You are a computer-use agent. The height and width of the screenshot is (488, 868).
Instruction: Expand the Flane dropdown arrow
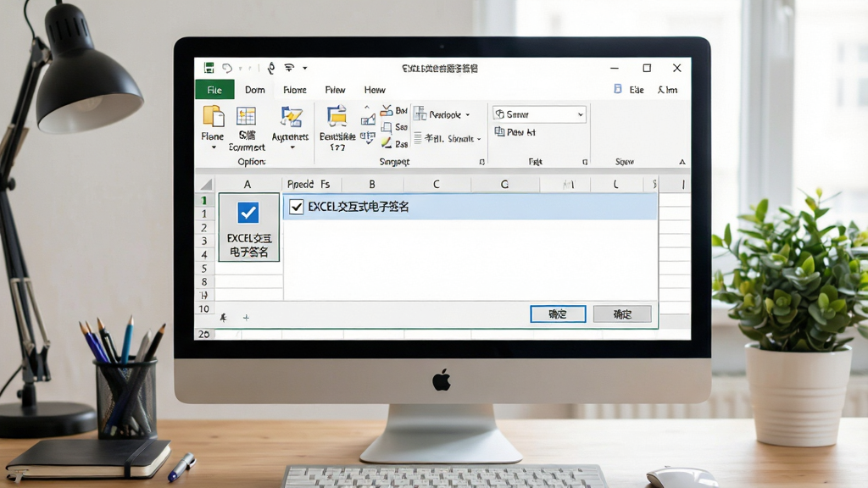click(214, 147)
